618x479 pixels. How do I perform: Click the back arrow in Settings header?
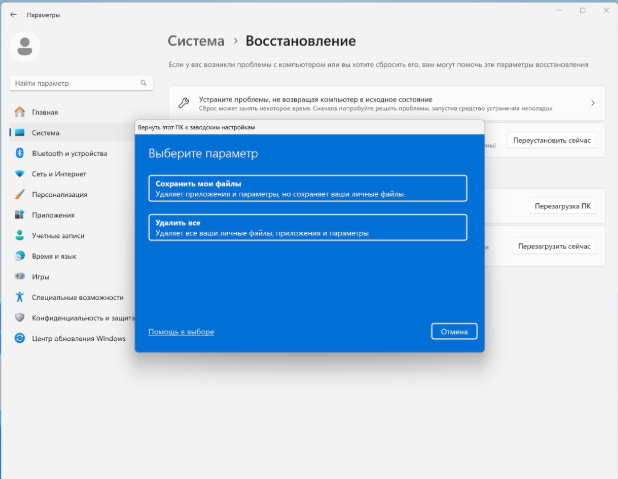pyautogui.click(x=13, y=15)
